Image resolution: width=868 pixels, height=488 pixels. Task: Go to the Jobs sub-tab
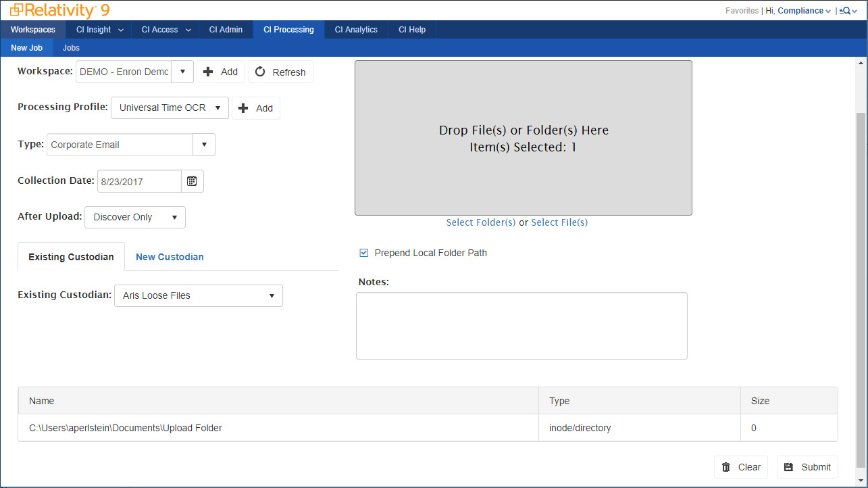(x=71, y=48)
